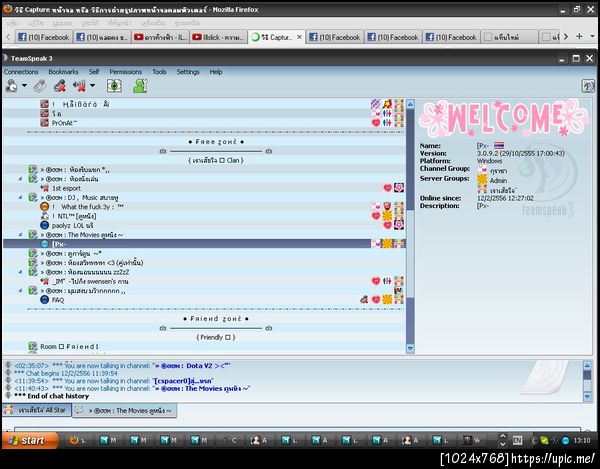Click the chat log scrollbar up arrow
This screenshot has height=469, width=600.
(x=587, y=365)
